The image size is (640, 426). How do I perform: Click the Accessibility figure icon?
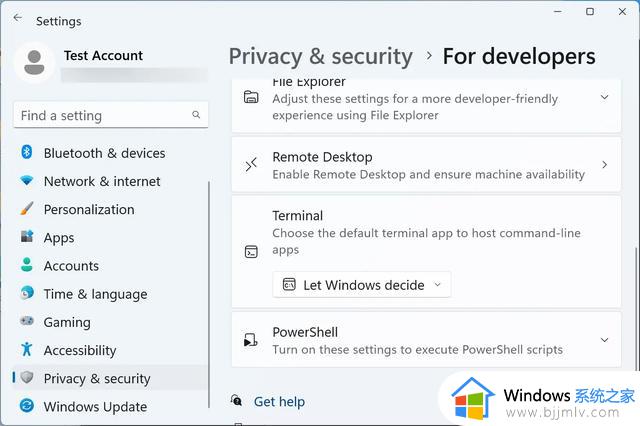[27, 349]
